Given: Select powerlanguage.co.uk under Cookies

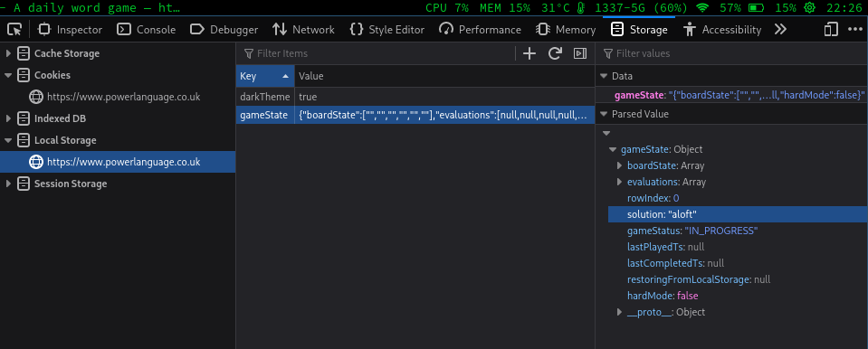Looking at the screenshot, I should (123, 97).
